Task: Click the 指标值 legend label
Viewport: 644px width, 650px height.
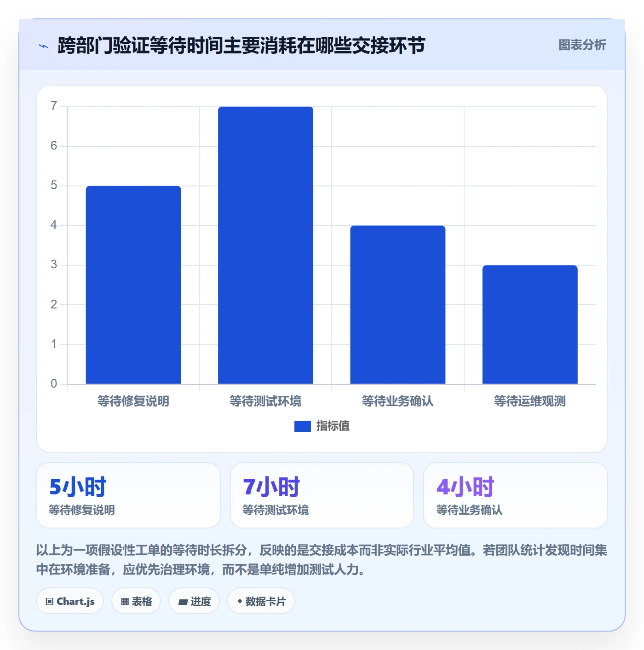Action: [333, 426]
